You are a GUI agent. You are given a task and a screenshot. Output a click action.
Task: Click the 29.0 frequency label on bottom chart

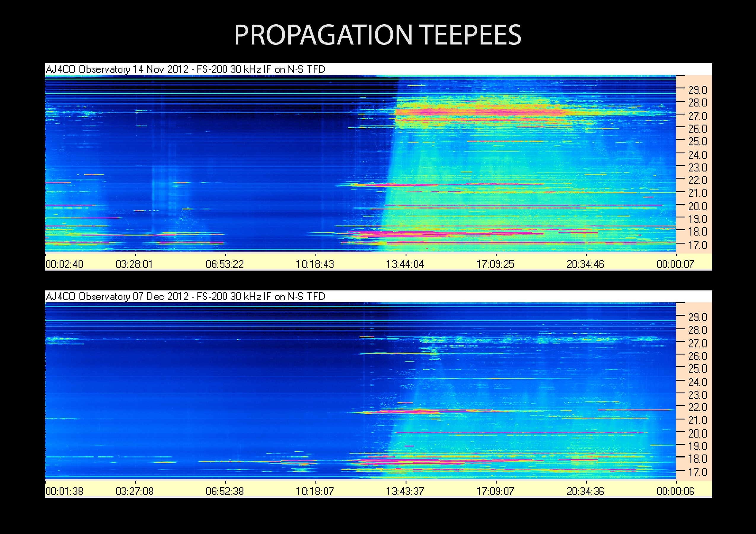point(697,317)
